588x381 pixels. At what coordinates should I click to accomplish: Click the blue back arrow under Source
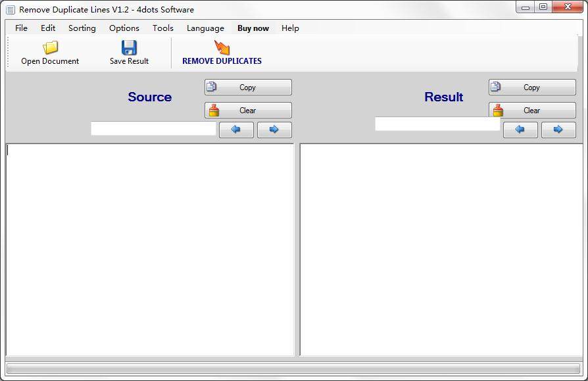(235, 130)
